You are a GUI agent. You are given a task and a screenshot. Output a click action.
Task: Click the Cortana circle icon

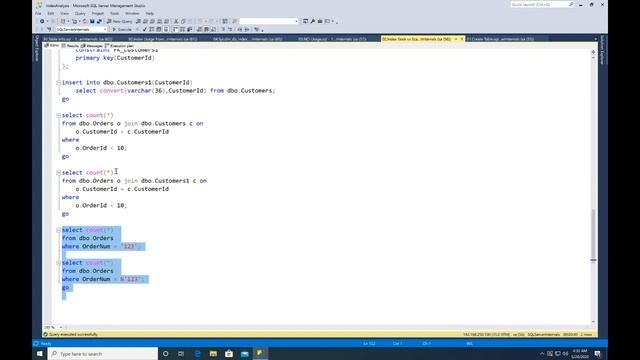pos(165,353)
